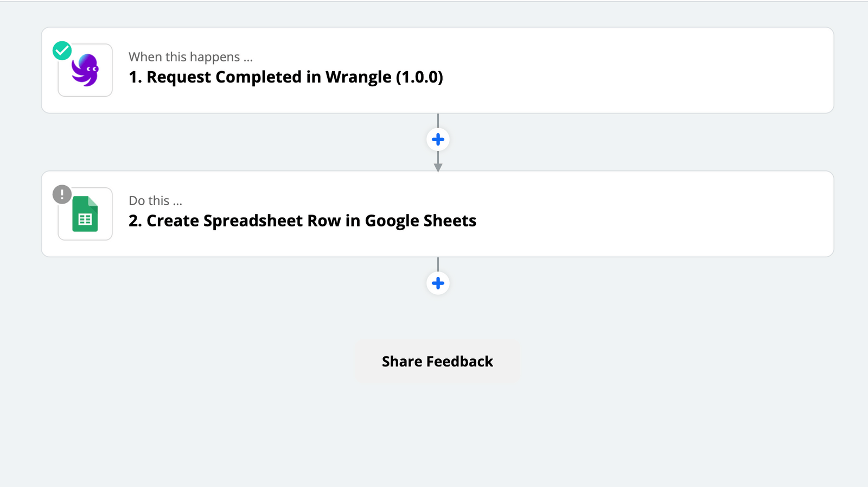Select the Wrangle trigger app logo
Viewport: 868px width, 487px height.
[85, 69]
